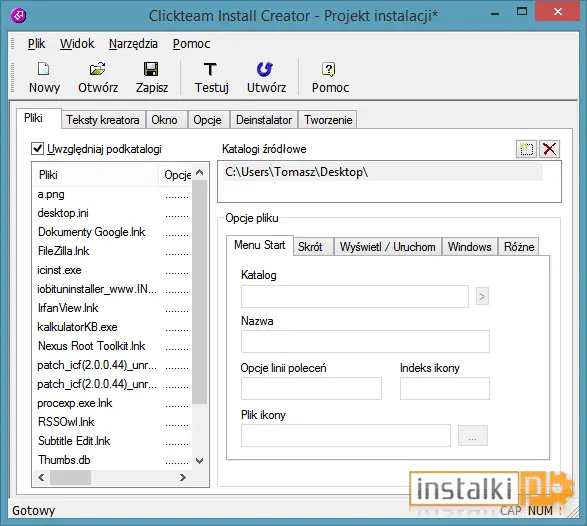587x526 pixels.
Task: Click the arrow button beside Katalog field
Action: pos(482,297)
